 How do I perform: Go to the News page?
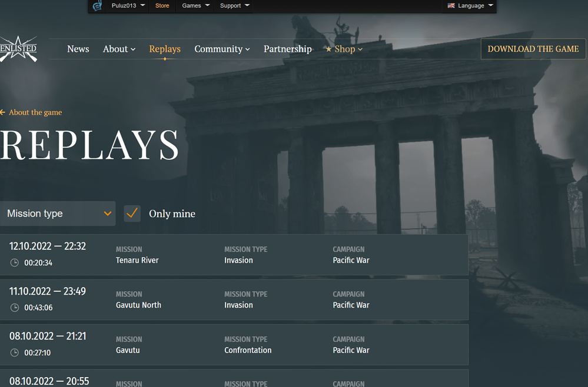coord(78,49)
